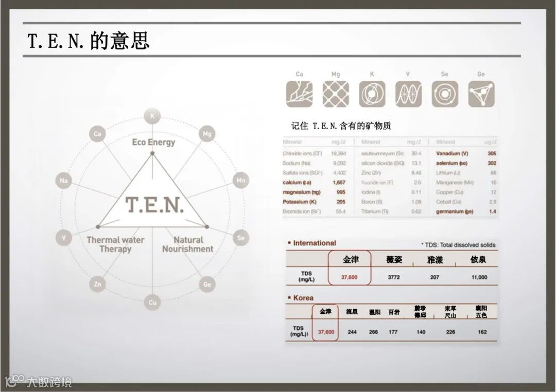Click '37,600' in the Korea table

point(326,332)
